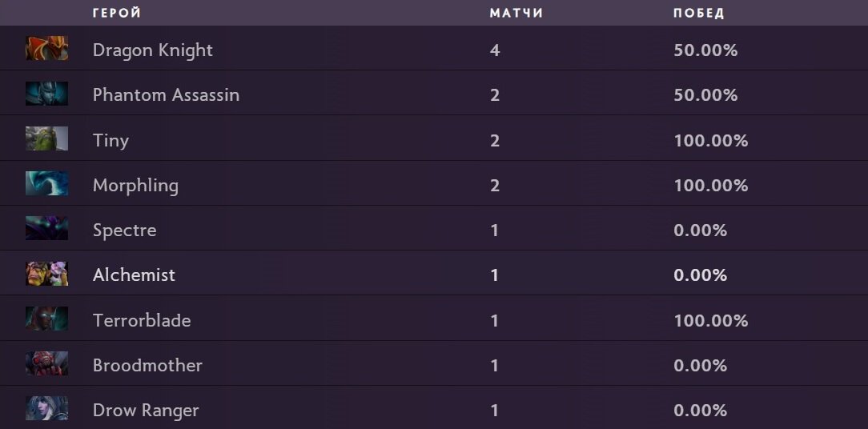Screen dimensions: 868x429
Task: Click the Dragon Knight hero portrait icon
Action: click(47, 48)
